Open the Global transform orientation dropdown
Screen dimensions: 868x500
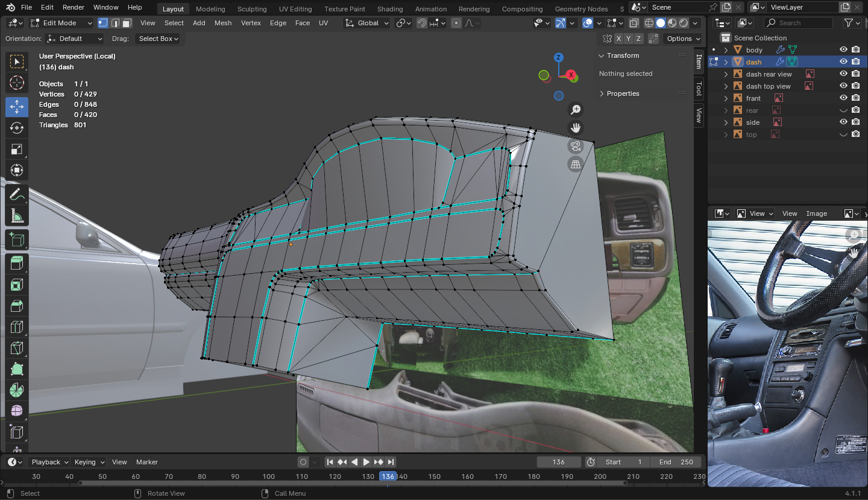pos(367,23)
